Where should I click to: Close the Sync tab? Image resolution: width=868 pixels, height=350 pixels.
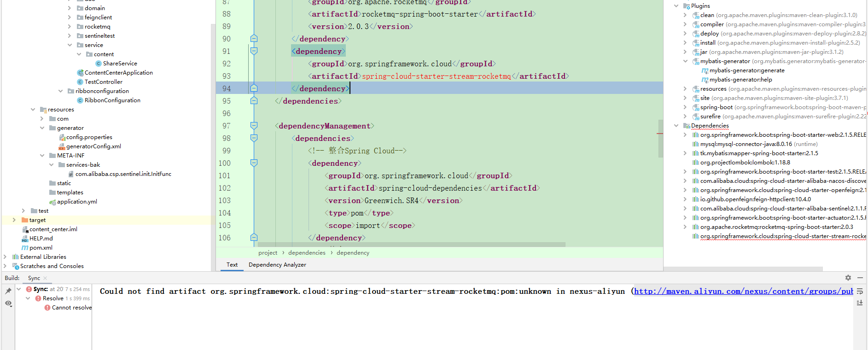[45, 278]
